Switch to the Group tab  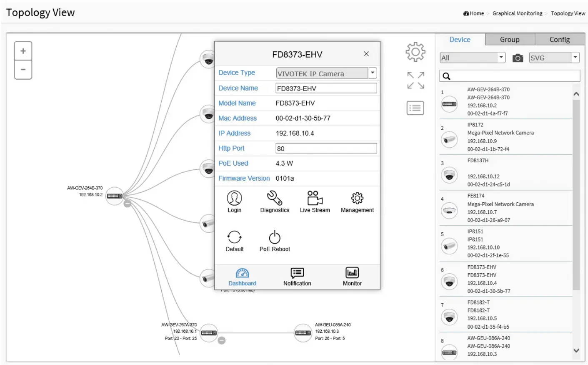(x=510, y=40)
